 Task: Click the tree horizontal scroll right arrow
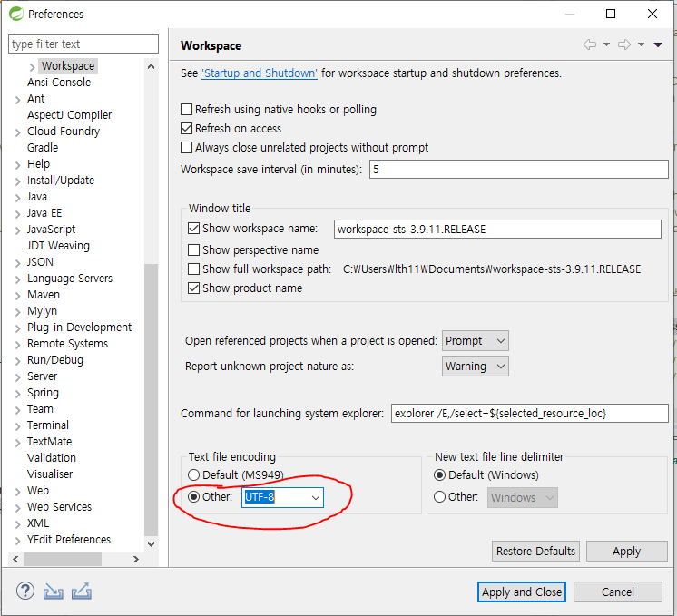(x=136, y=560)
